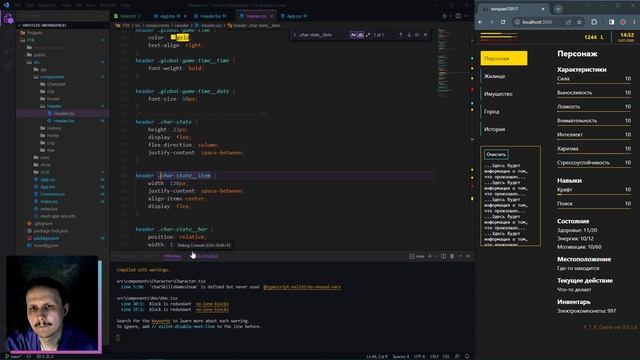Follow the @typescript-eslint/no-unused-vars link

302,287
